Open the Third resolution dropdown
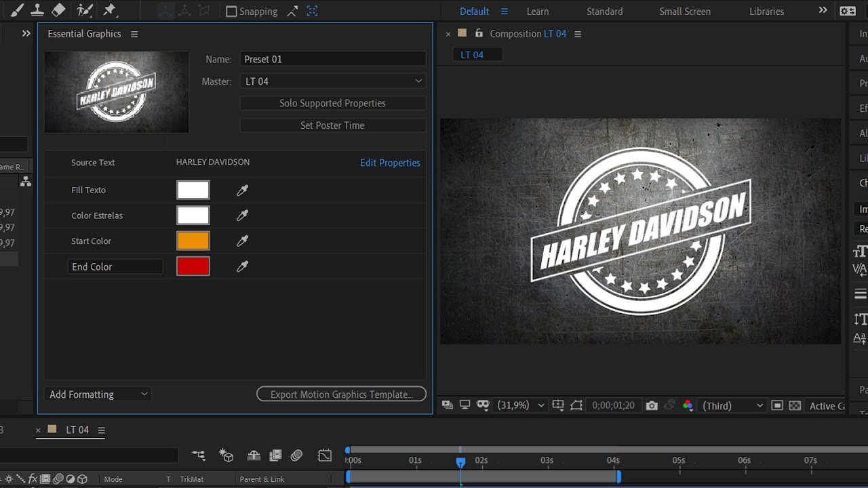Image resolution: width=868 pixels, height=488 pixels. point(732,405)
